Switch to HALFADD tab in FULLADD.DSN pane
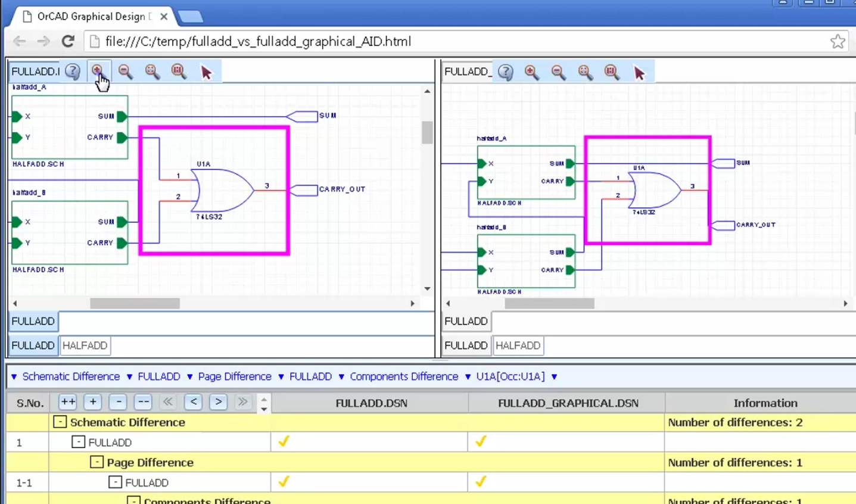The width and height of the screenshot is (856, 504). 85,346
